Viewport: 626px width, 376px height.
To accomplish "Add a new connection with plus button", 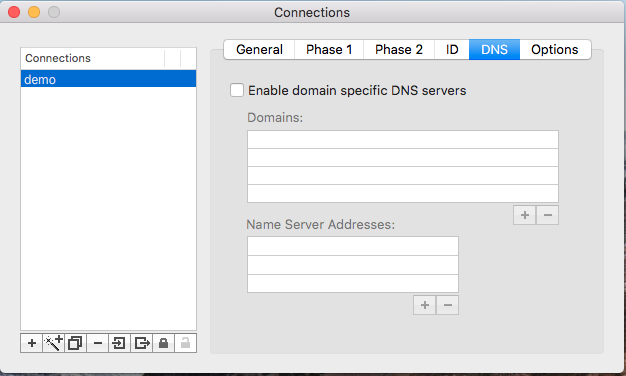I will point(32,343).
